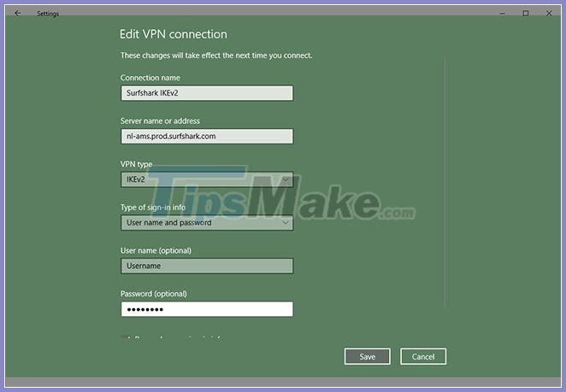Viewport: 566px width, 392px height.
Task: Open the VPN type dropdown showing IKEv2
Action: [x=207, y=179]
